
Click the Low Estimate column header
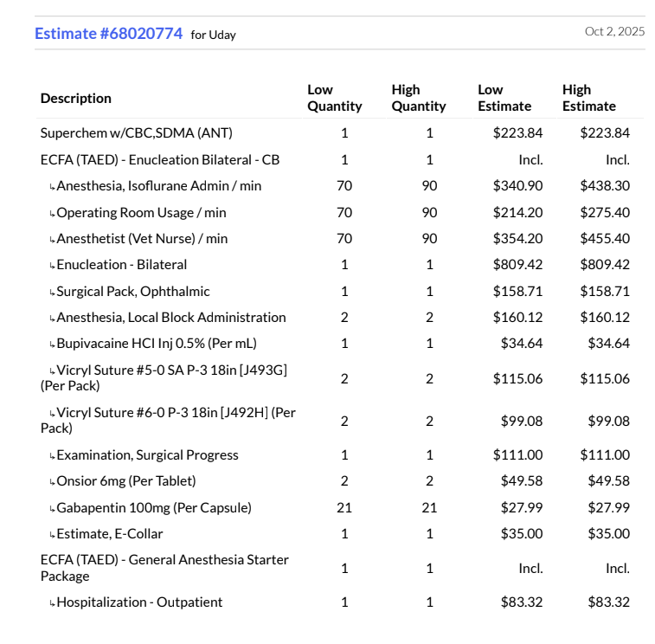tap(504, 98)
